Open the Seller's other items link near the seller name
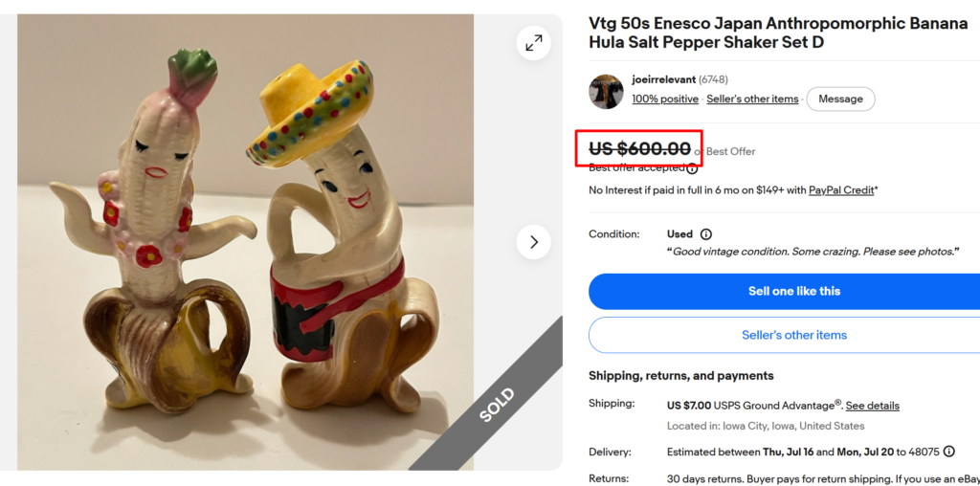980x486 pixels. [752, 99]
